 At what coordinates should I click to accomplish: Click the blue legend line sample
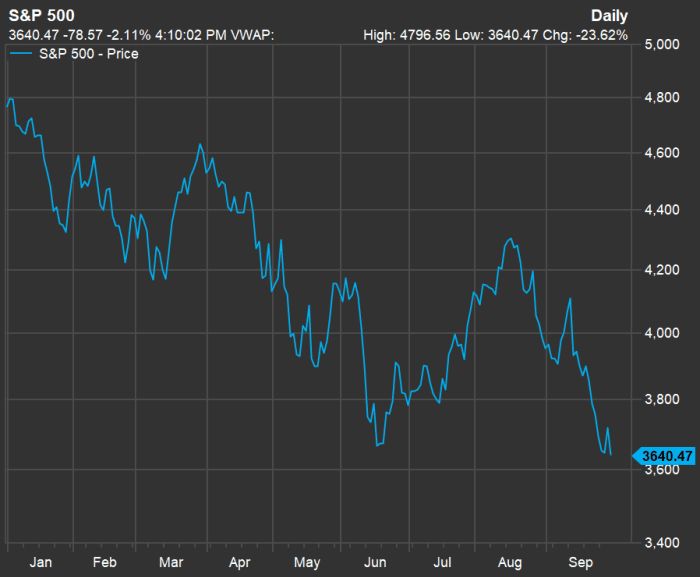coord(21,54)
